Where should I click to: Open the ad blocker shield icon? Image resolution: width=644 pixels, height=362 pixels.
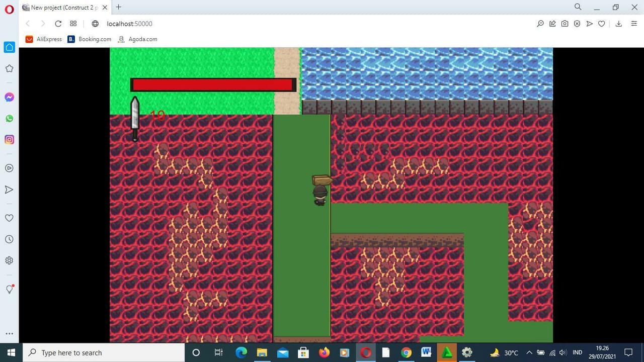point(577,24)
